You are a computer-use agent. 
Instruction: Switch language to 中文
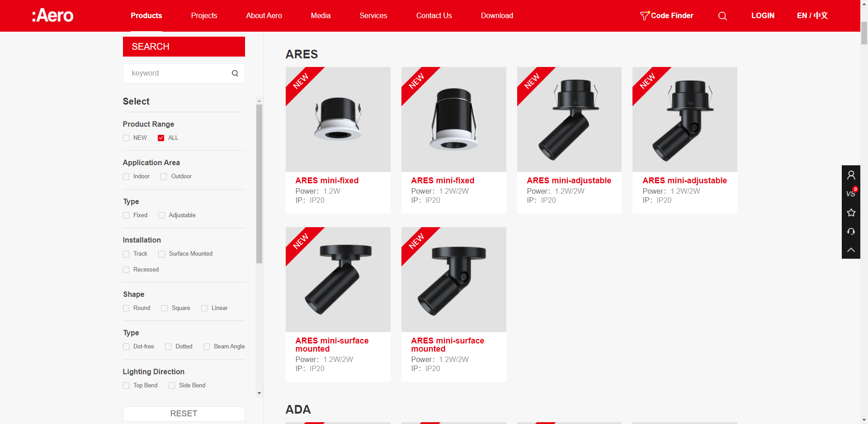tap(820, 15)
